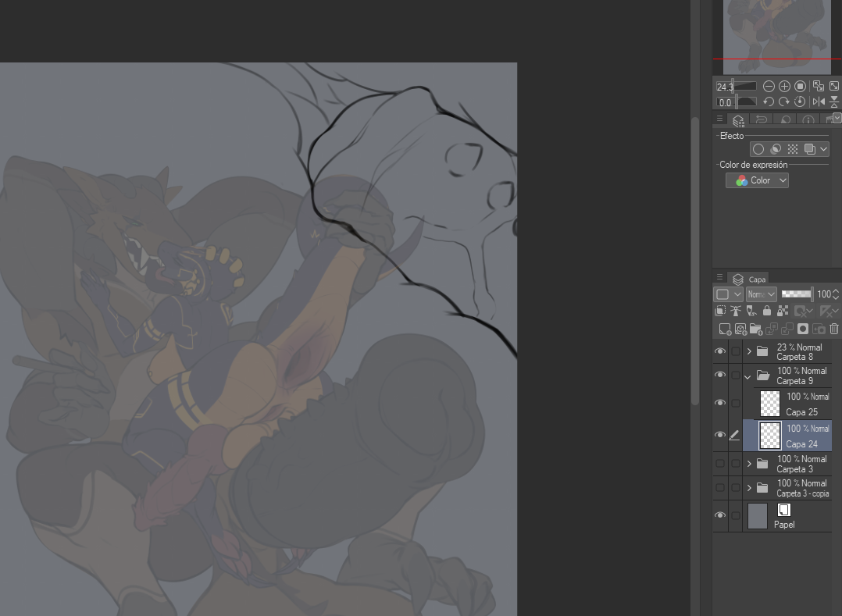Toggle Lock Transparent Pixels
842x616 pixels.
coord(783,311)
